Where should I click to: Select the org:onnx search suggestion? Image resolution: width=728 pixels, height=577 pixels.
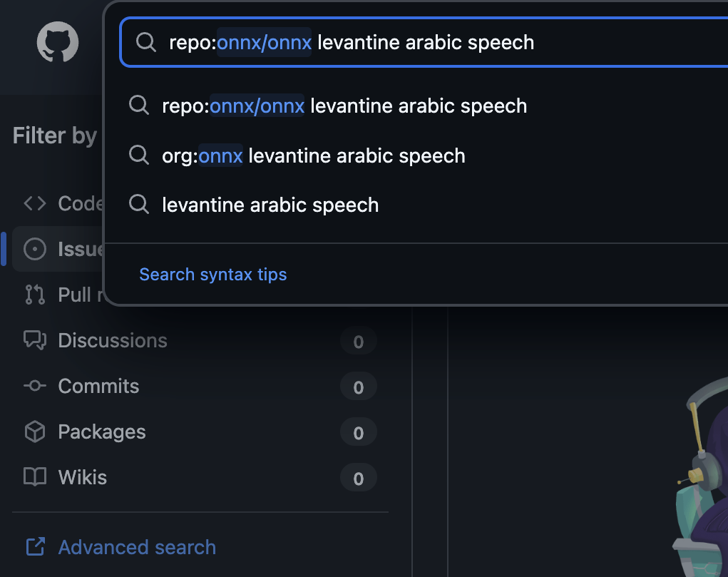coord(314,155)
